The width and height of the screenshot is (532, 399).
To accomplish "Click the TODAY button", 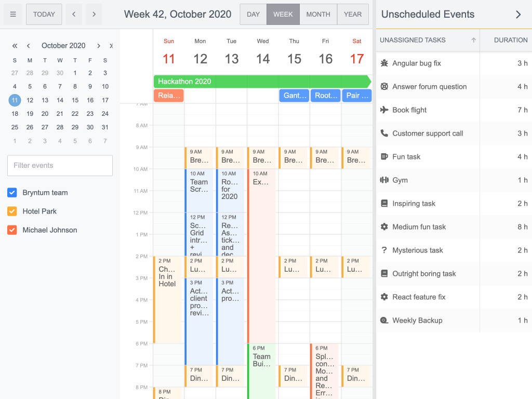I will point(44,14).
